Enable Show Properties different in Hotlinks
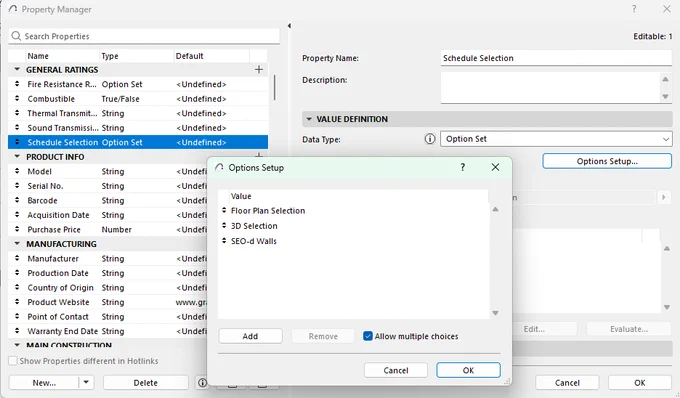The image size is (680, 398). [13, 361]
